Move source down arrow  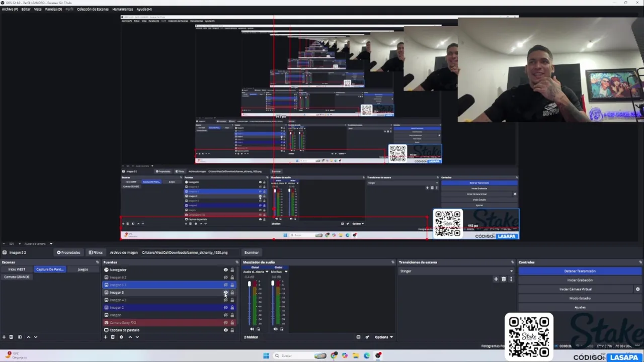click(x=137, y=337)
